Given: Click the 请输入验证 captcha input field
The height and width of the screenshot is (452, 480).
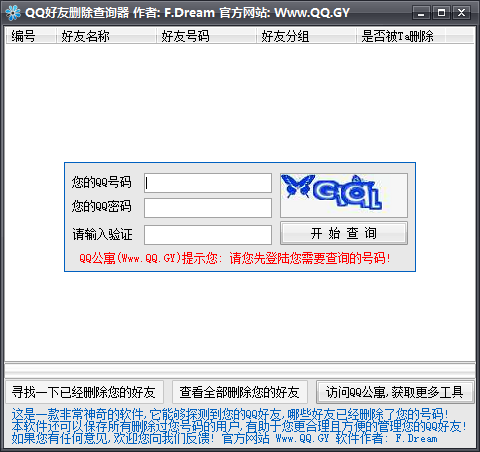Looking at the screenshot, I should [208, 235].
